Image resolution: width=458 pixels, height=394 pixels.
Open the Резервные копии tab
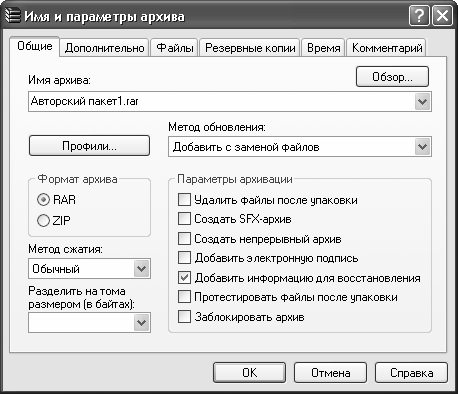point(250,48)
